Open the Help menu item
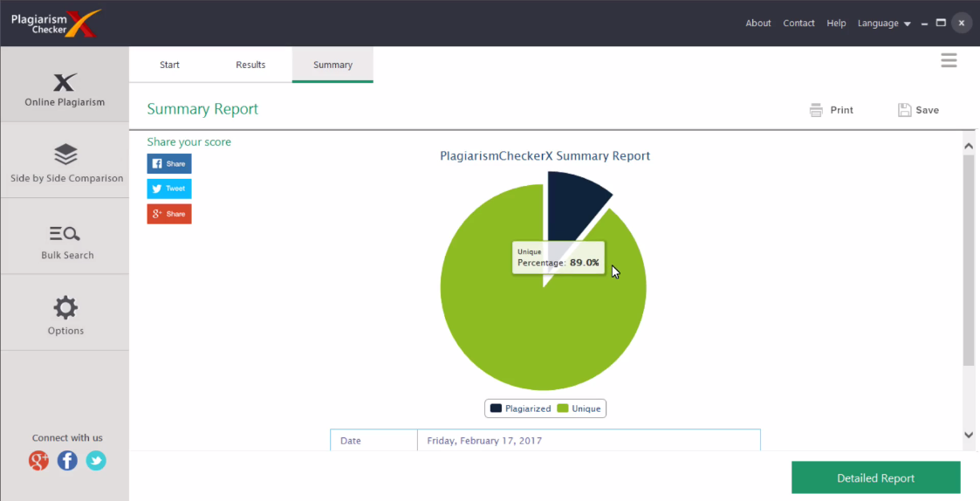 coord(836,24)
